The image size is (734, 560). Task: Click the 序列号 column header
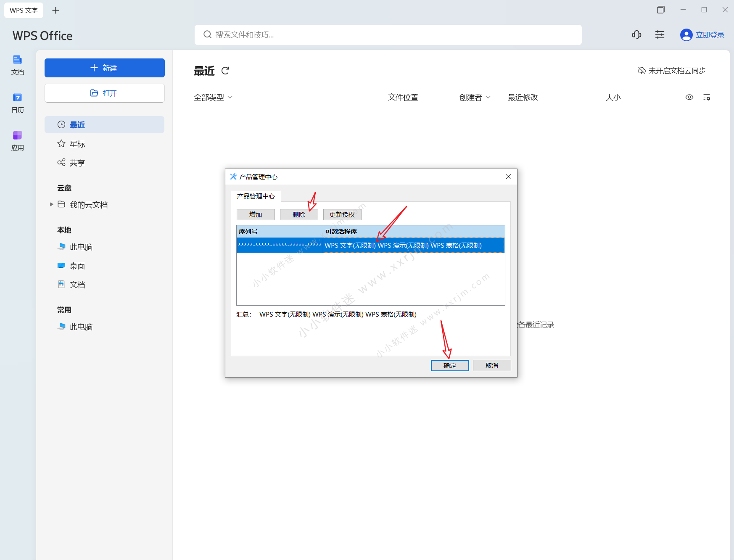tap(280, 231)
